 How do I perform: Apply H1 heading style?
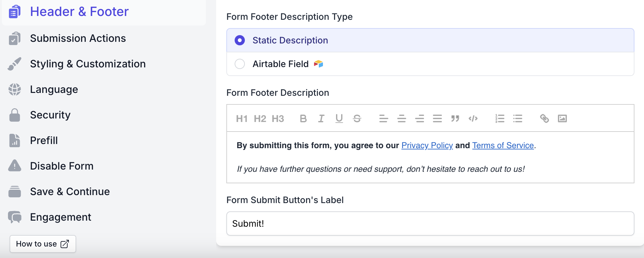click(242, 118)
